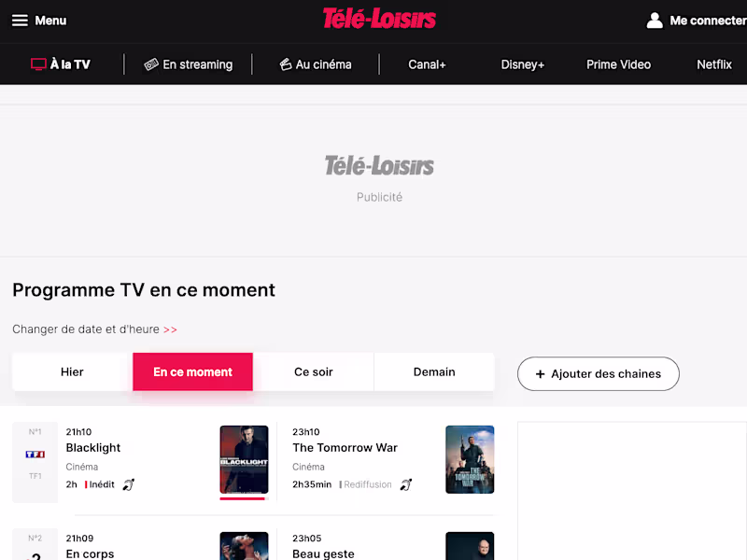Image resolution: width=747 pixels, height=560 pixels.
Task: Click the TF1 channel logo
Action: pyautogui.click(x=35, y=455)
